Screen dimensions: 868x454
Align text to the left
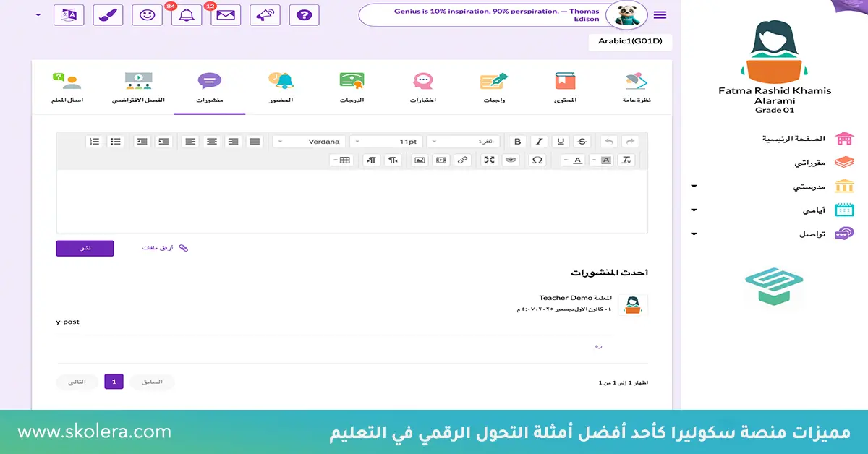coord(190,142)
